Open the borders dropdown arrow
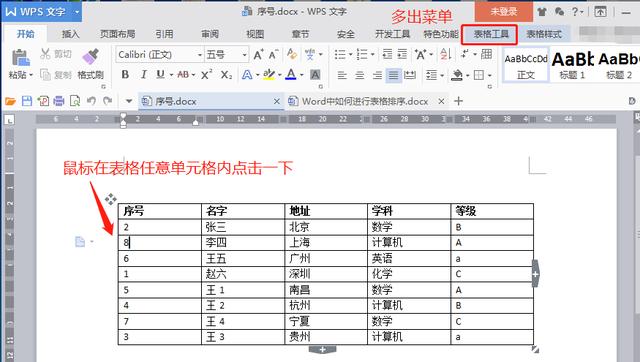 (489, 76)
